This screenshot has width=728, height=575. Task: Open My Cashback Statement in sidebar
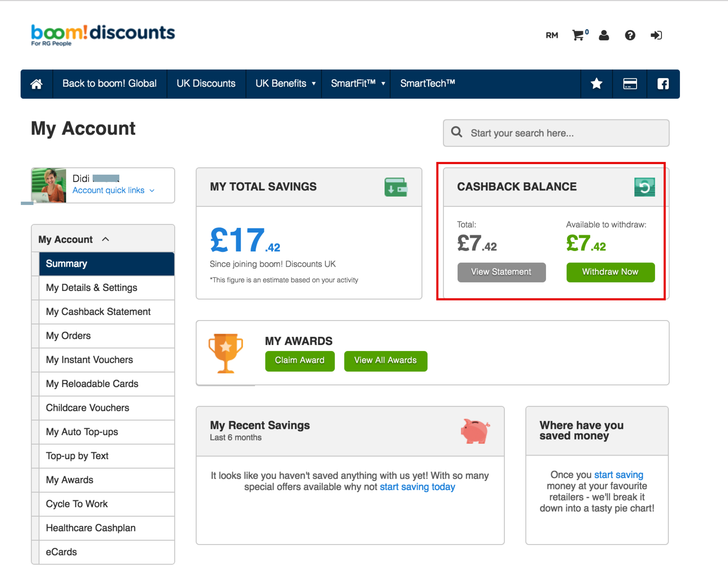[107, 312]
